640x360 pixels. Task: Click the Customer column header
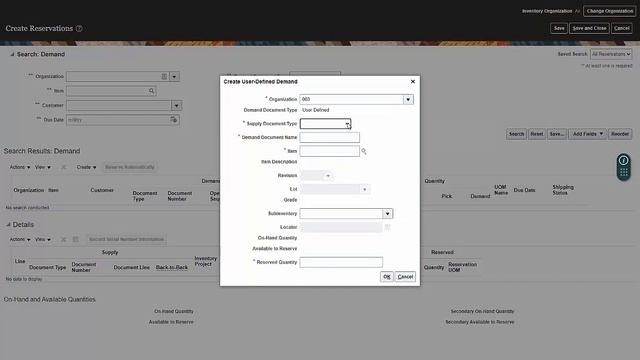(102, 190)
